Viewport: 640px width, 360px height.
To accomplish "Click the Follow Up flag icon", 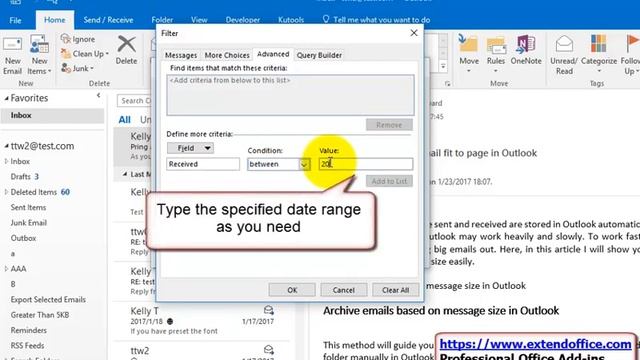I will [x=632, y=44].
